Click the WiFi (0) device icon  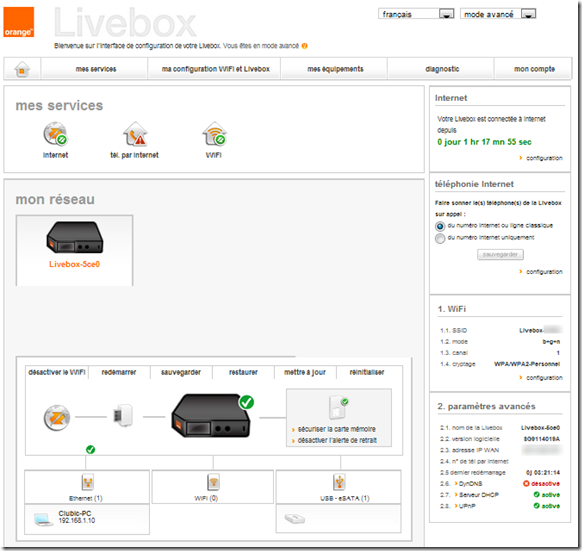[213, 482]
